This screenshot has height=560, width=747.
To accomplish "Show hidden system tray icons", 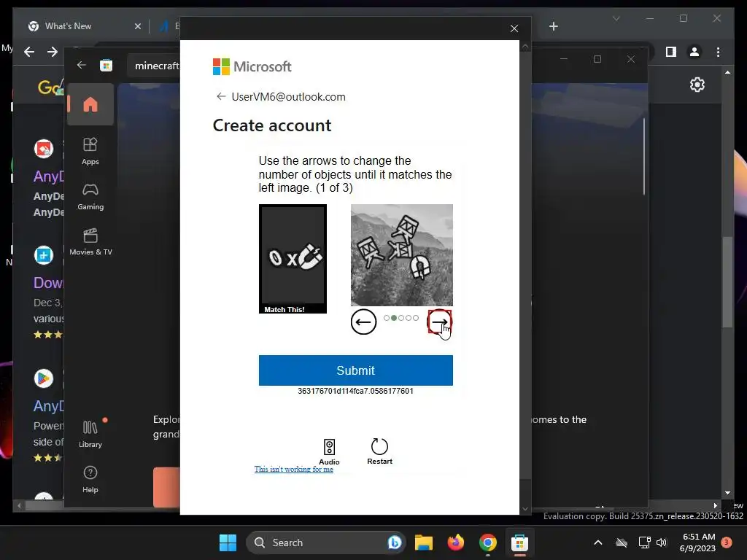I will [598, 542].
